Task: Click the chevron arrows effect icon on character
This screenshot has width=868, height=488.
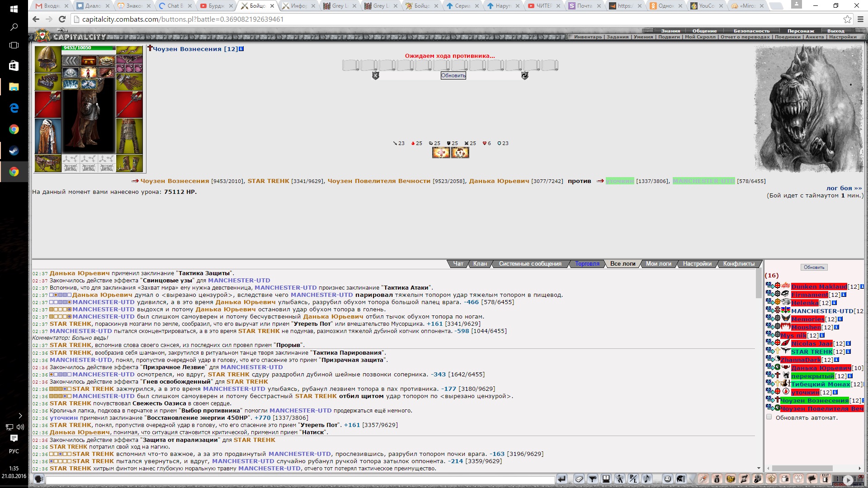Action: pos(71,61)
